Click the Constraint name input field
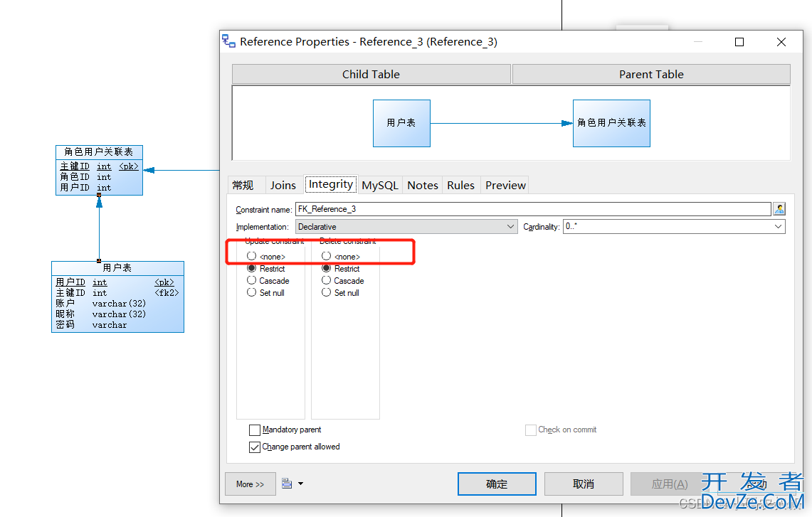The height and width of the screenshot is (517, 812). pos(534,209)
